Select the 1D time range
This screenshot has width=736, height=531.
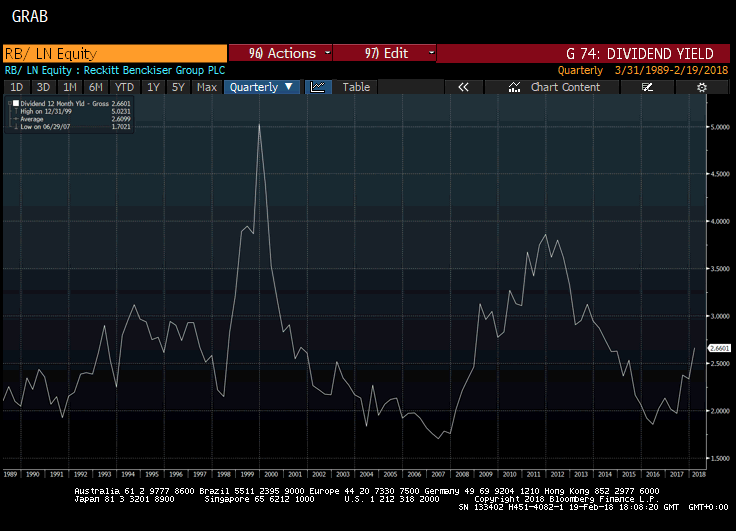pos(16,87)
